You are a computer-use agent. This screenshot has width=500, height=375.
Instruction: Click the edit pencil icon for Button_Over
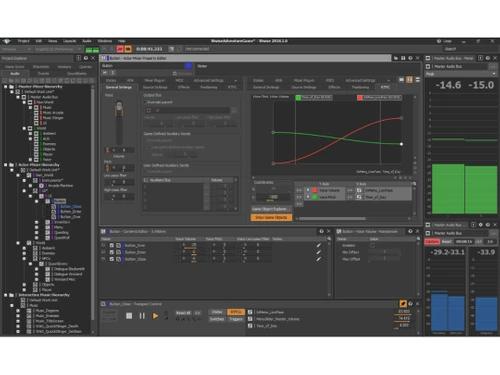(x=319, y=245)
